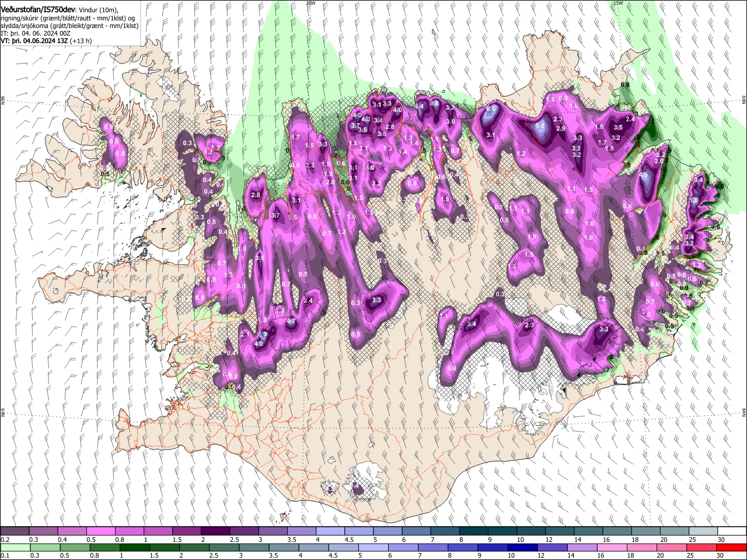Click the 20W longitude label
747x560 pixels.
point(310,3)
